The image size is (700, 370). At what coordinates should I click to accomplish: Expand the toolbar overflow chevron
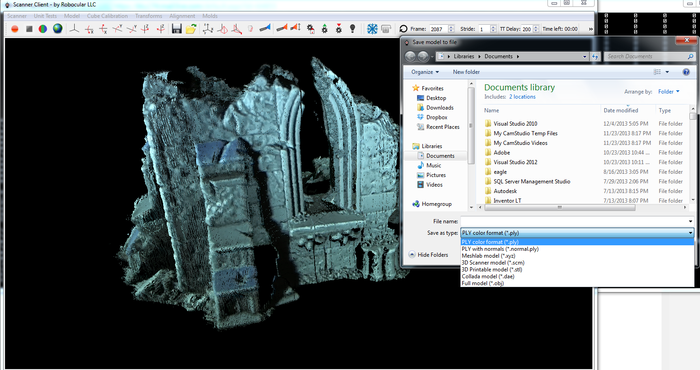(591, 29)
